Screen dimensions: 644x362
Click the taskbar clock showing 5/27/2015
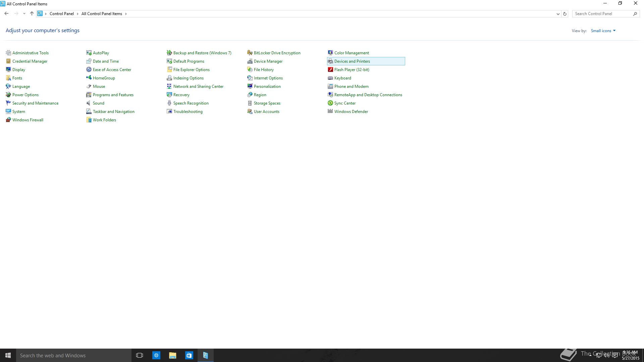pyautogui.click(x=630, y=355)
